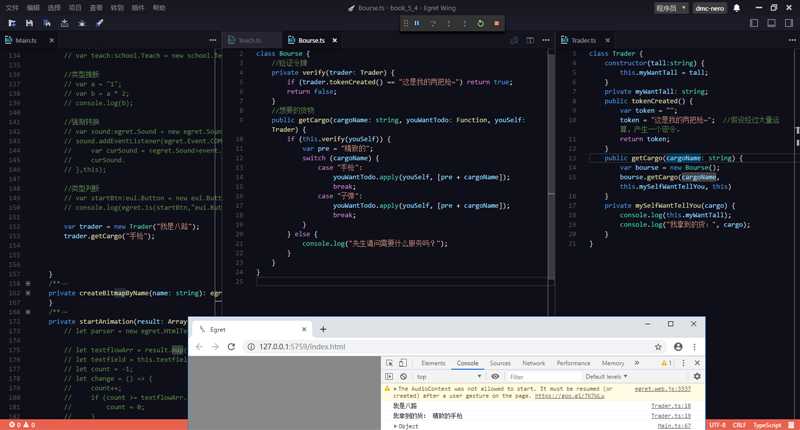This screenshot has width=800, height=430.
Task: Click the dmc-nero account button
Action: tap(710, 8)
